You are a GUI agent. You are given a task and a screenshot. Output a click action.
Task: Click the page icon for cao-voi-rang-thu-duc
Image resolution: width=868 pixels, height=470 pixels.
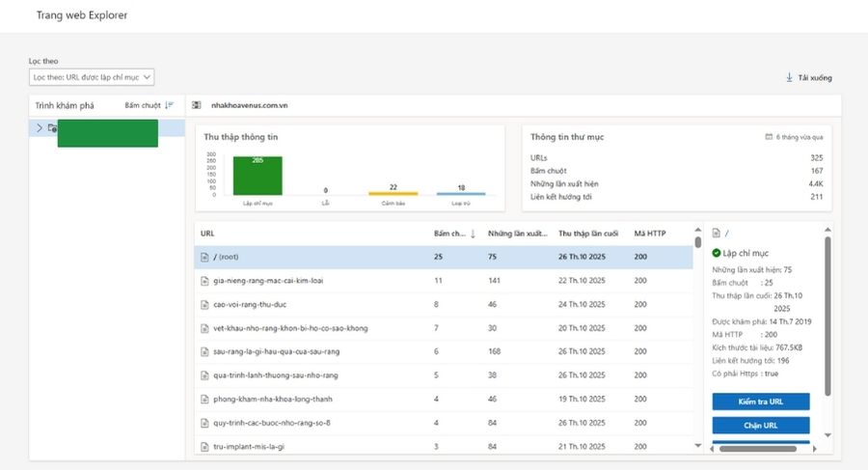point(203,304)
